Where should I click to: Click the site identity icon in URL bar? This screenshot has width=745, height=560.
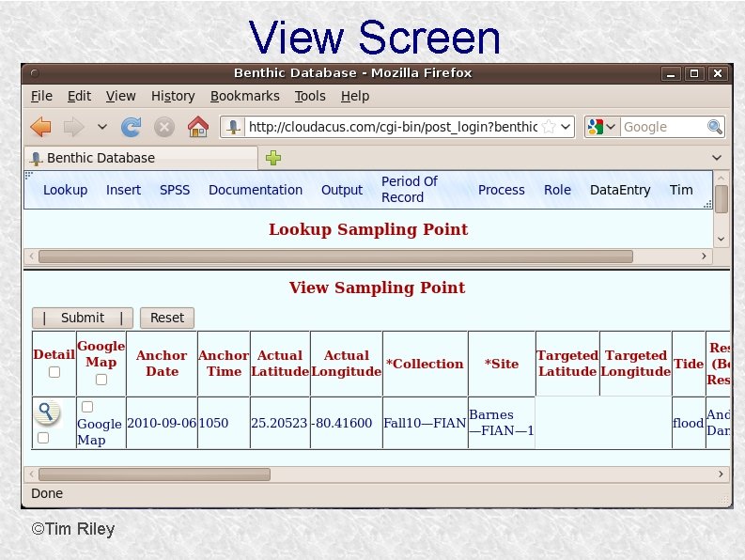[x=233, y=127]
